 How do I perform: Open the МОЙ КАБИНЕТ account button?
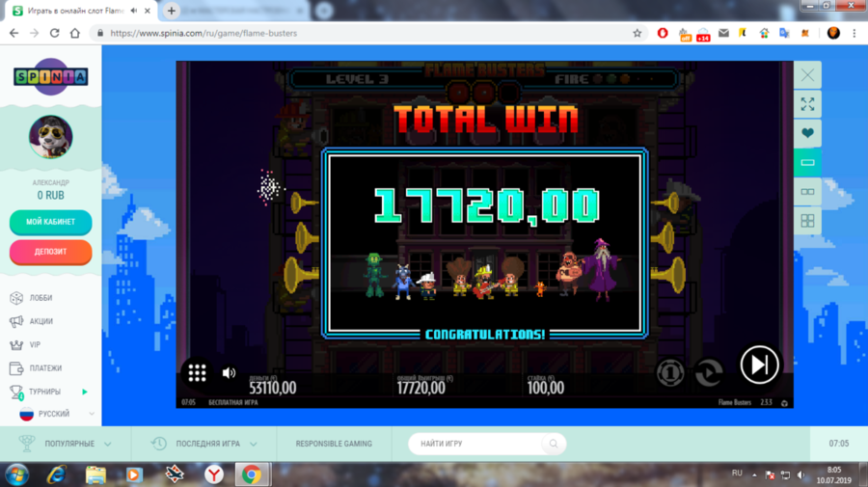pyautogui.click(x=51, y=222)
